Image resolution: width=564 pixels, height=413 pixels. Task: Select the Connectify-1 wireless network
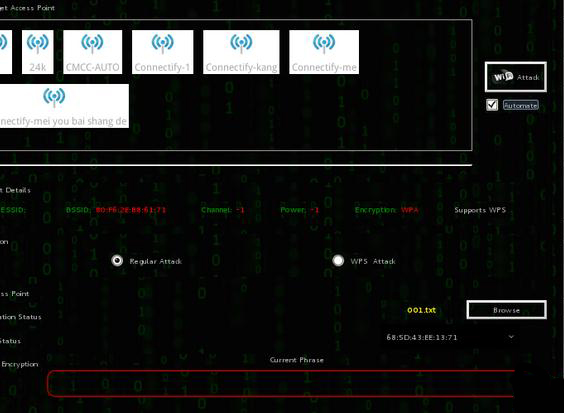point(163,52)
